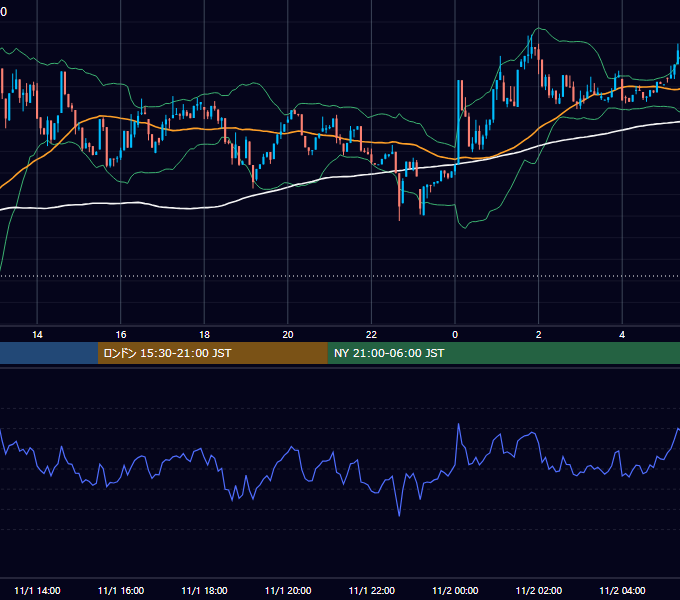Click the hour label 0 on upper time axis
Viewport: 680px width, 600px height.
(x=455, y=335)
